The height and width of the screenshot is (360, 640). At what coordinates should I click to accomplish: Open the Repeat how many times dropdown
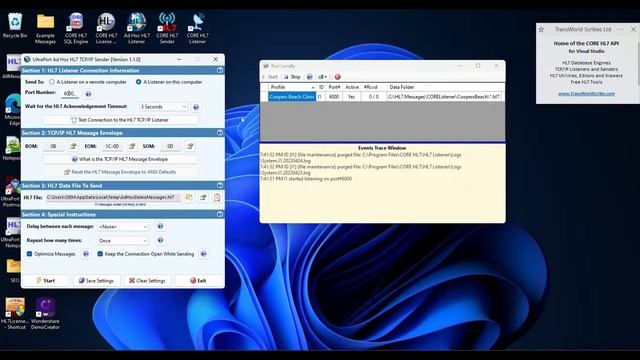click(x=123, y=241)
